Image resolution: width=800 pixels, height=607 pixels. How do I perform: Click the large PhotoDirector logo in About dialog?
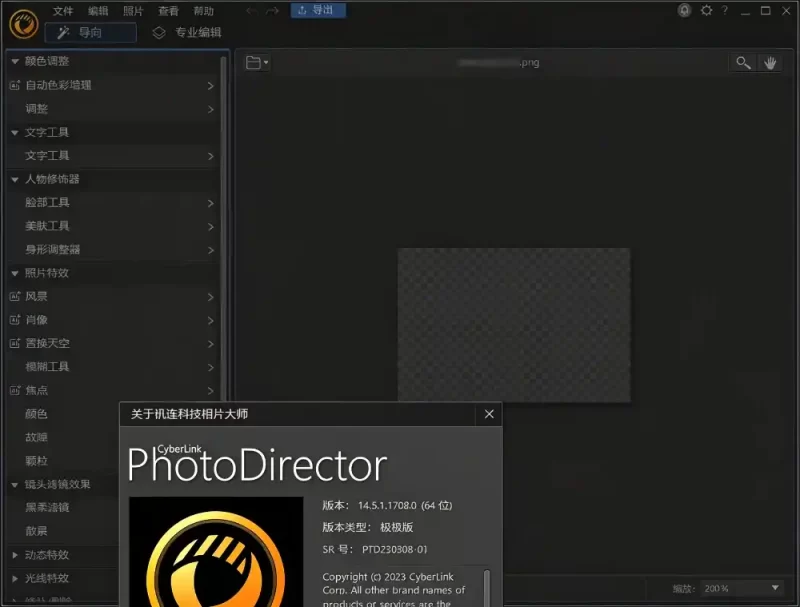click(x=216, y=552)
